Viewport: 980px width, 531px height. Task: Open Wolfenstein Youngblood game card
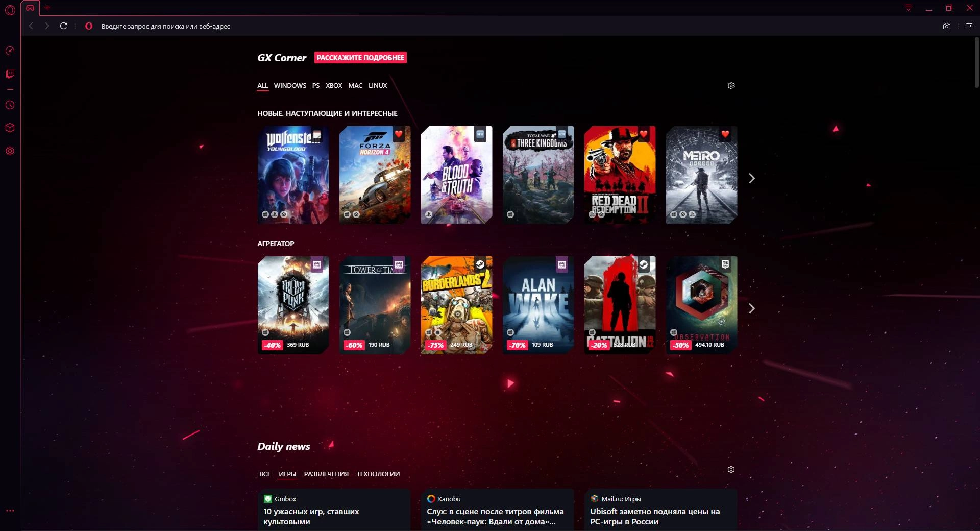293,175
